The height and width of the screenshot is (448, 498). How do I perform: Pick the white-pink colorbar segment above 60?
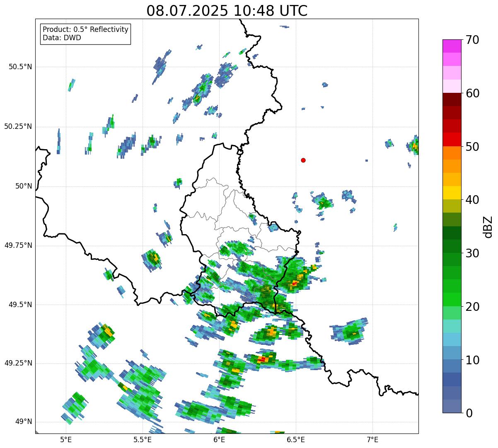coord(452,86)
